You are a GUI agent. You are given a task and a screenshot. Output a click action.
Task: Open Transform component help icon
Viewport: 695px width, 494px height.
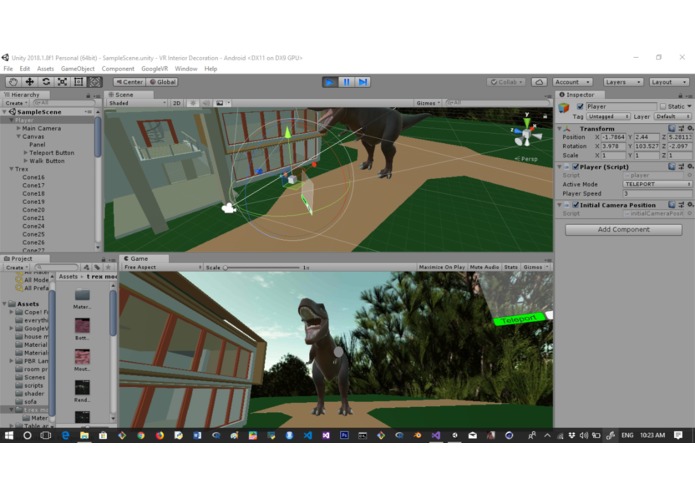tap(672, 128)
